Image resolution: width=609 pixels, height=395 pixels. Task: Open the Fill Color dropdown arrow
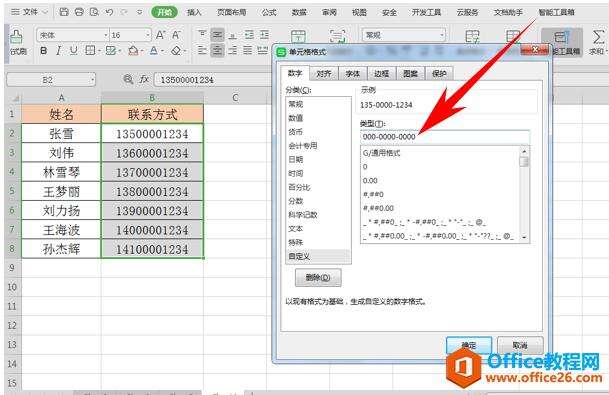pos(143,51)
